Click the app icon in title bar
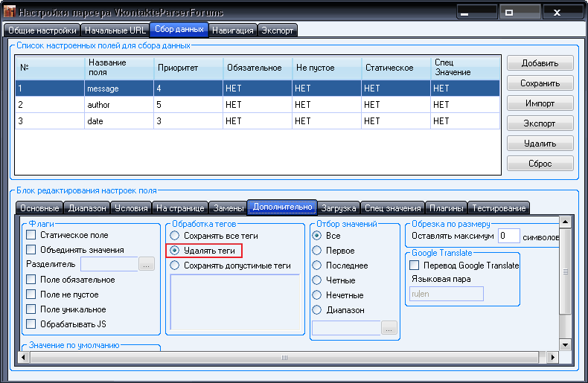 pyautogui.click(x=10, y=13)
